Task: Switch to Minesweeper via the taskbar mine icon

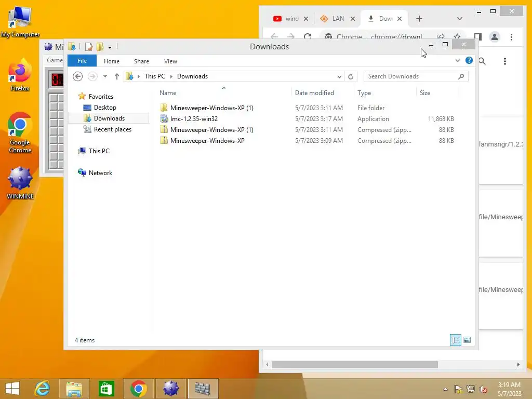Action: pos(170,388)
